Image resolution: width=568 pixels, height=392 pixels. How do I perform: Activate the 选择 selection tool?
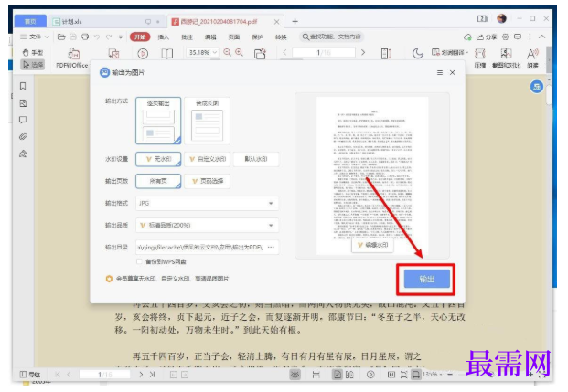coord(33,65)
